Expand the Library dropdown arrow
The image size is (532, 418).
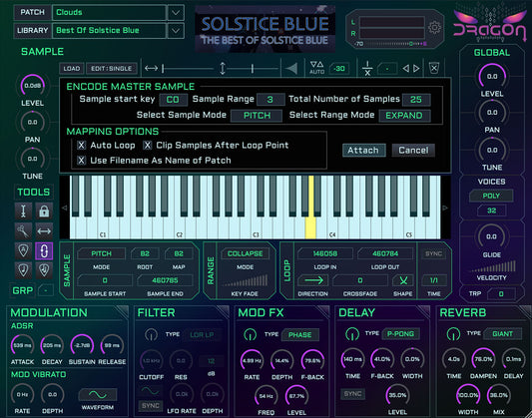tap(176, 31)
